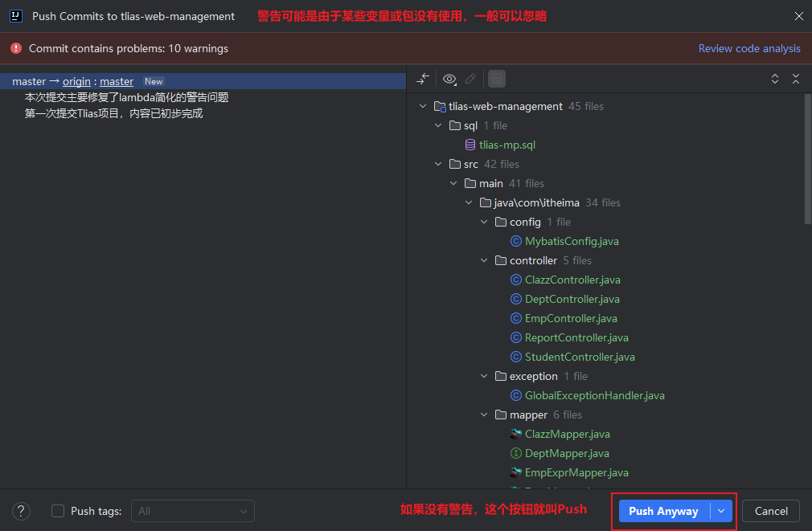Click the red error warning icon
The image size is (812, 531).
(16, 48)
